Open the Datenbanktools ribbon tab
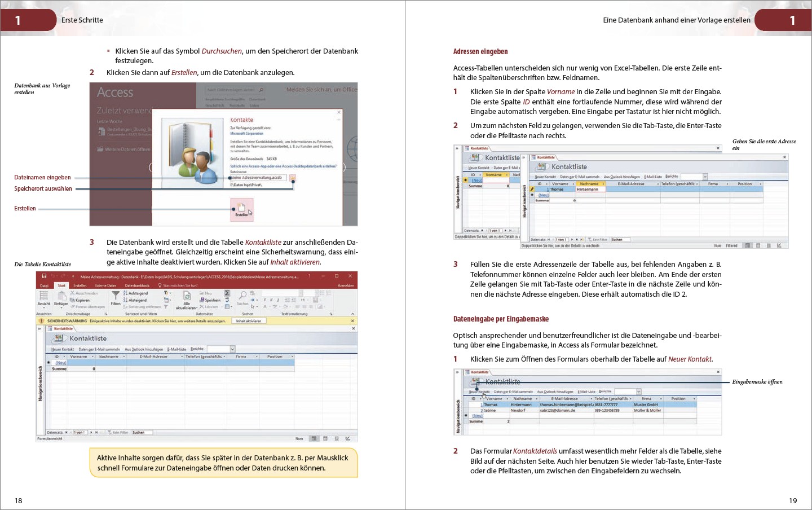The height and width of the screenshot is (510, 812). click(137, 285)
